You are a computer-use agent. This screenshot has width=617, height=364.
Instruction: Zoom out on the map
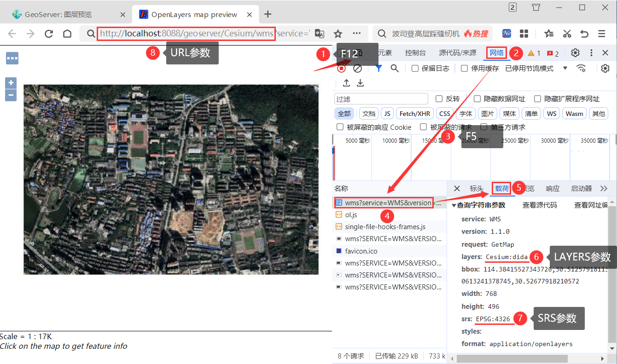pos(11,95)
